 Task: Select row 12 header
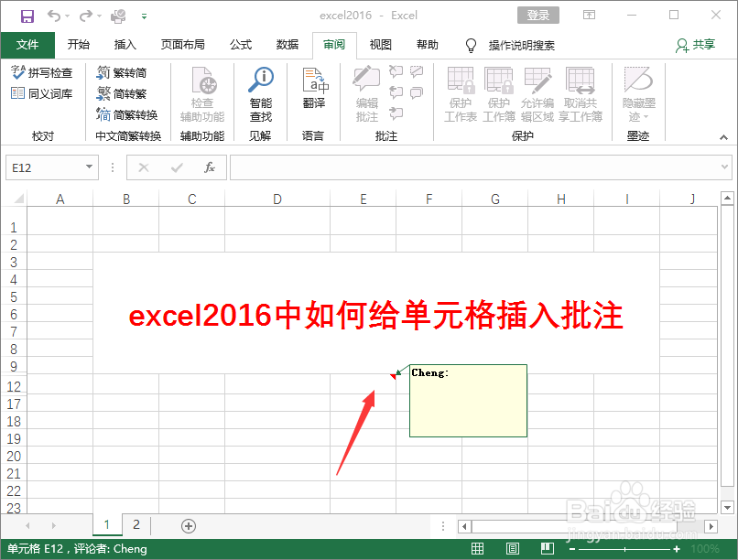(x=14, y=386)
